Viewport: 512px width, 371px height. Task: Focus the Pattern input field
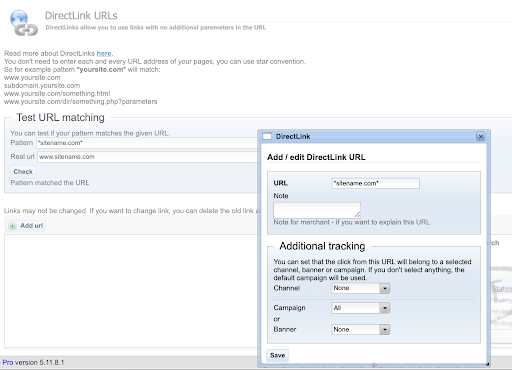click(x=147, y=143)
